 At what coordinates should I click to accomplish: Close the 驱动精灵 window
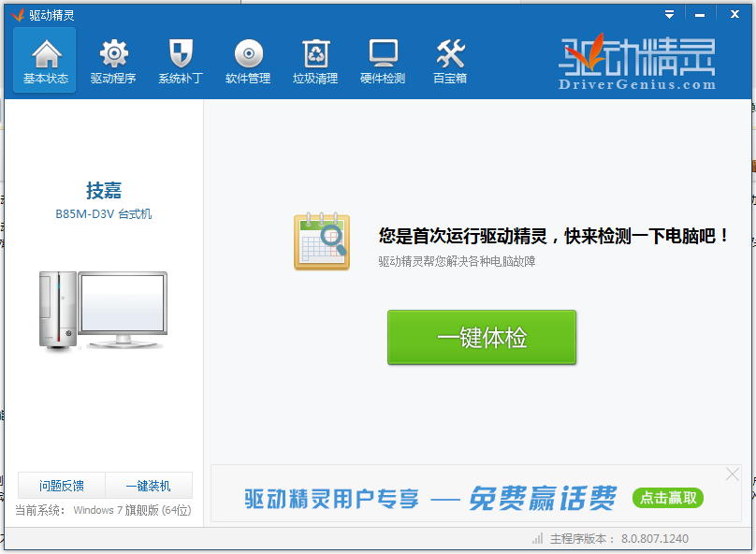(x=734, y=14)
